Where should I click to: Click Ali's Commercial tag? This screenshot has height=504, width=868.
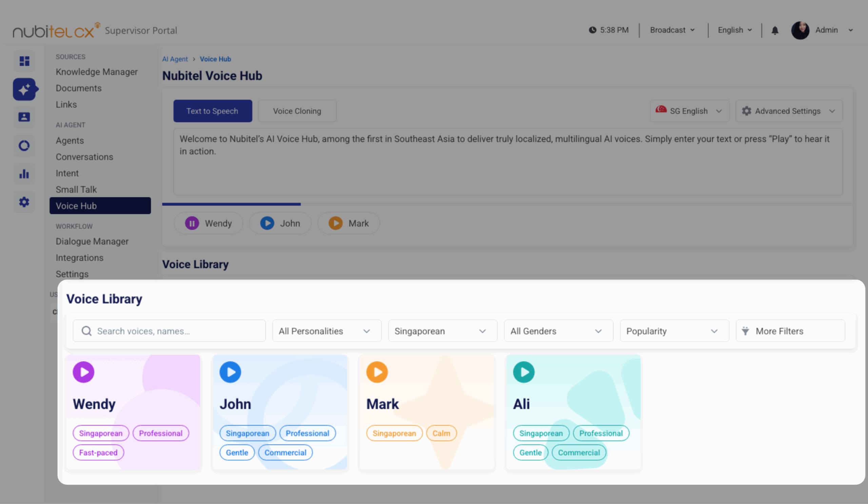click(579, 453)
